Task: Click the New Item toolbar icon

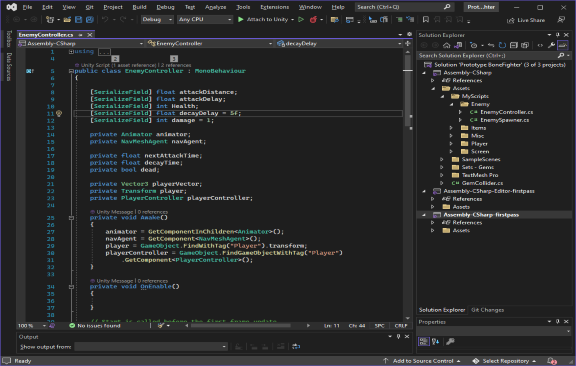Action: (50, 19)
